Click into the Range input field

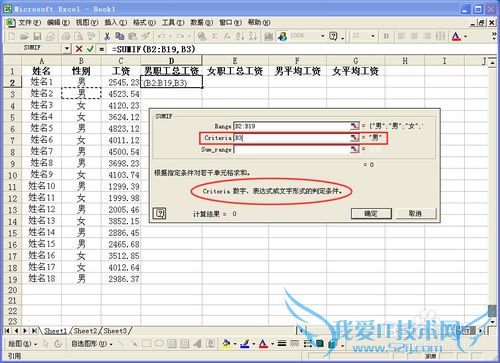pos(292,126)
